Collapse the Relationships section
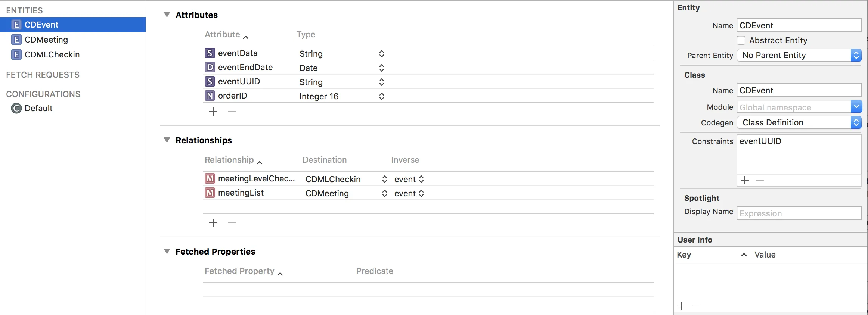This screenshot has height=315, width=868. [167, 140]
